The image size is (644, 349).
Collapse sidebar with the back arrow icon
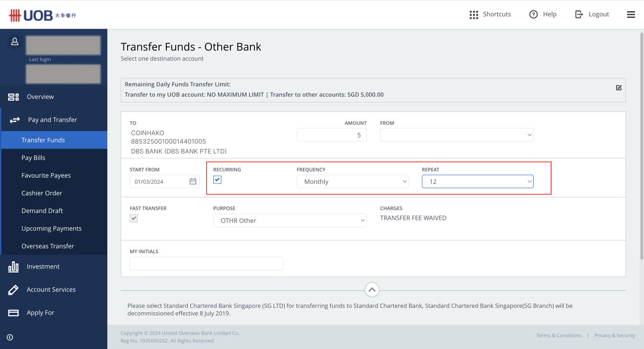click(10, 337)
